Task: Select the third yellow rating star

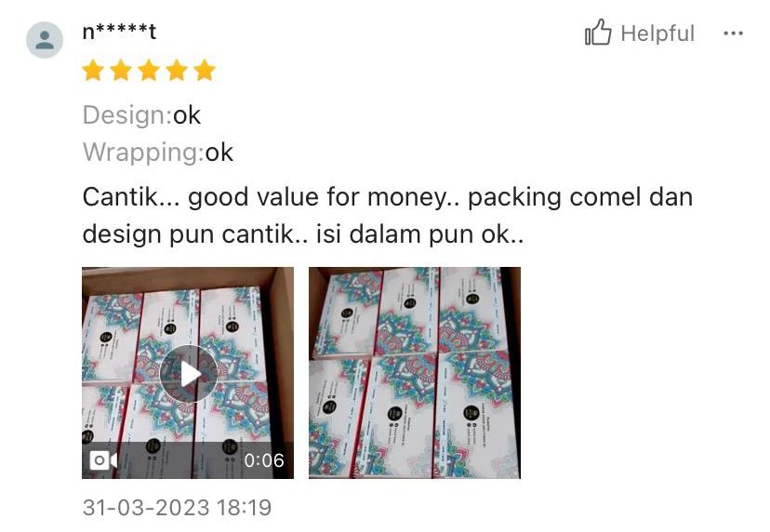Action: coord(149,71)
